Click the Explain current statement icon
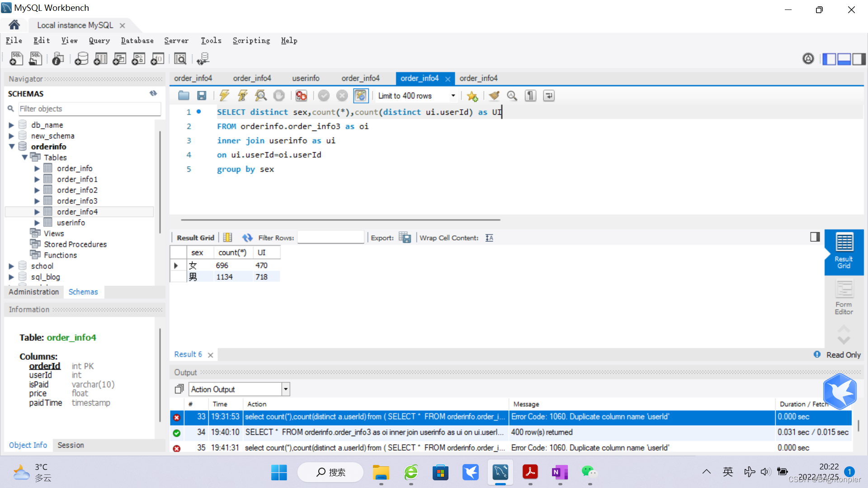 [x=260, y=95]
